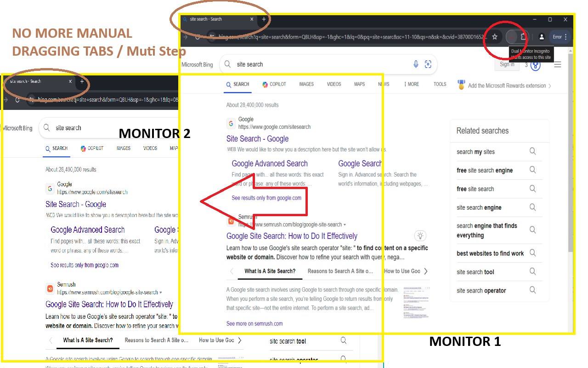Click the vertical scrollbar on Monitor 1 window

[571, 152]
